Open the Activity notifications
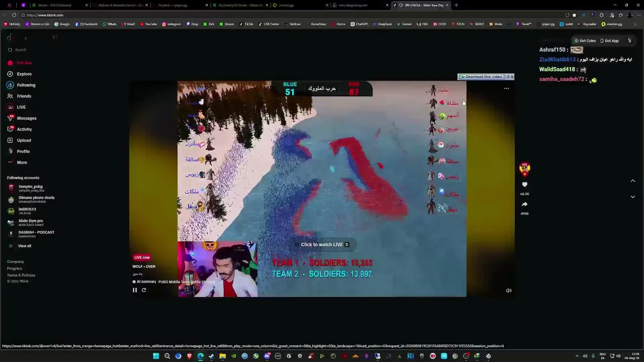The image size is (644, 362). click(x=20, y=129)
